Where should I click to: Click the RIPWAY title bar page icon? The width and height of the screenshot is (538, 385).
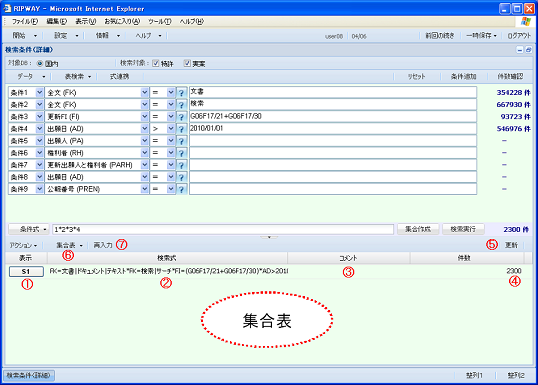point(7,8)
